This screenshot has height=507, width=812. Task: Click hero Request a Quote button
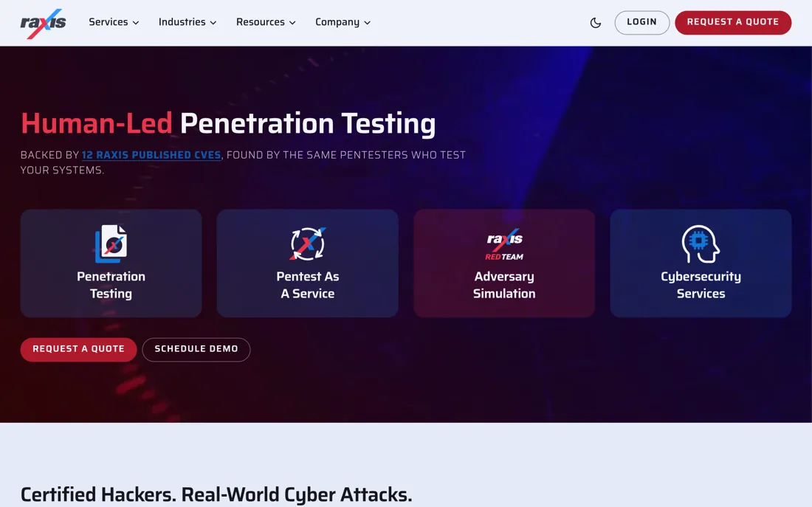[79, 350]
